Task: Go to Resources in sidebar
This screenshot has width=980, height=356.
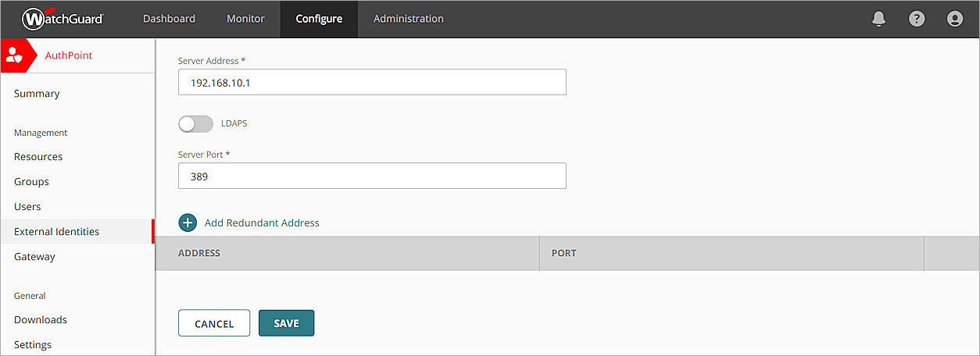Action: 38,156
